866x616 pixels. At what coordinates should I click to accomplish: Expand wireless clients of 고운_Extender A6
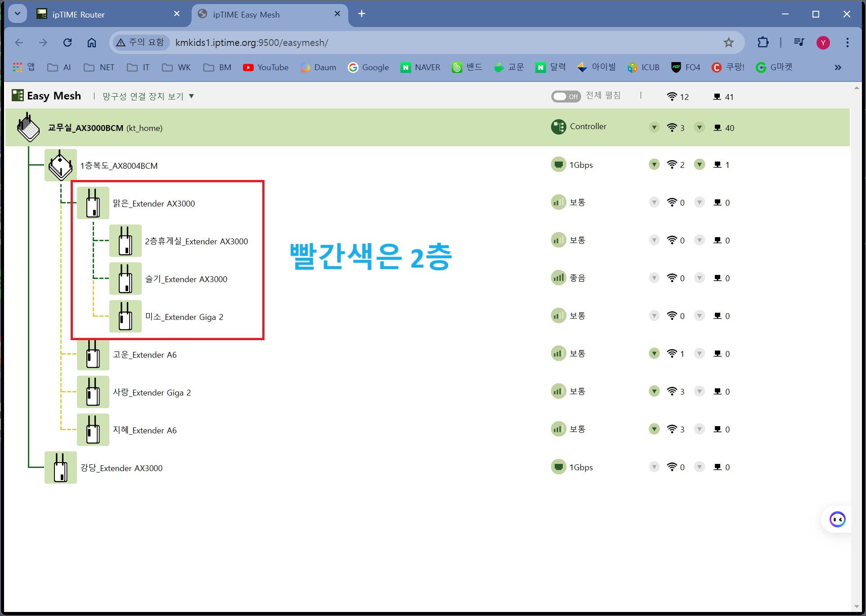coord(655,353)
